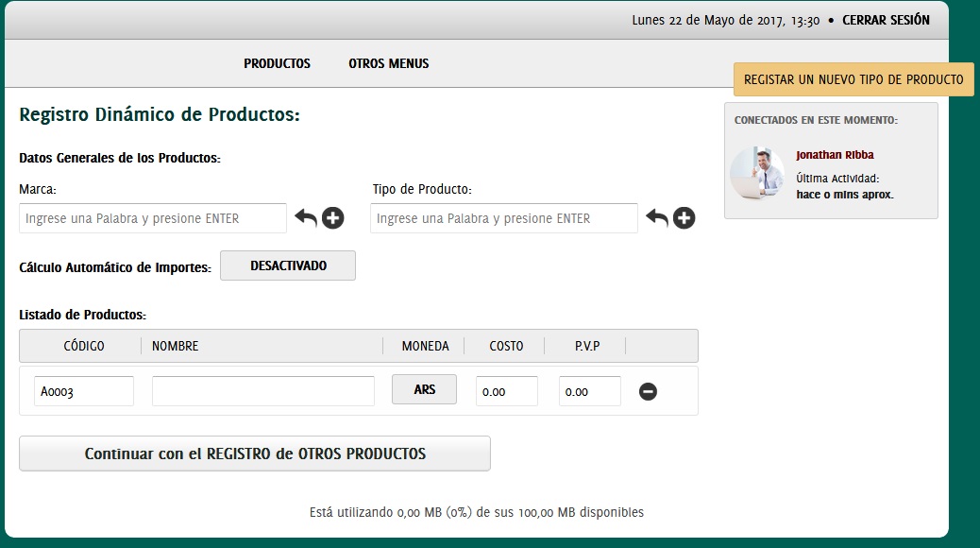Click the COSTO amount field
This screenshot has height=548, width=980.
tap(506, 391)
